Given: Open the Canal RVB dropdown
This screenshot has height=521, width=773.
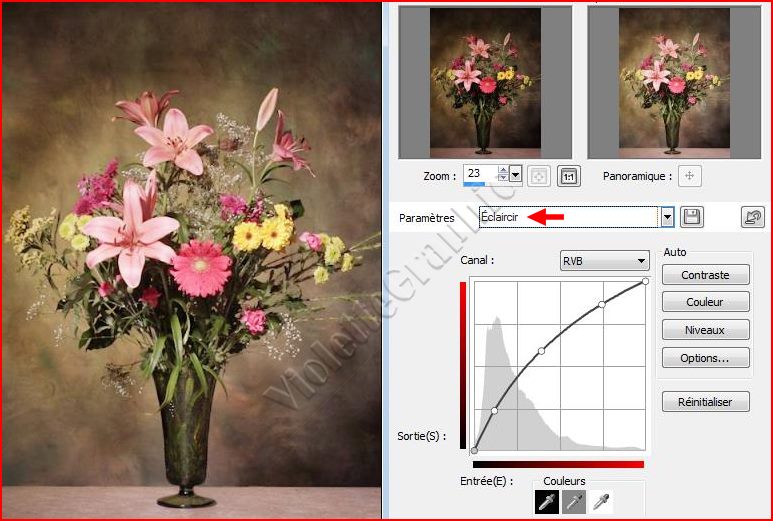Looking at the screenshot, I should tap(604, 261).
